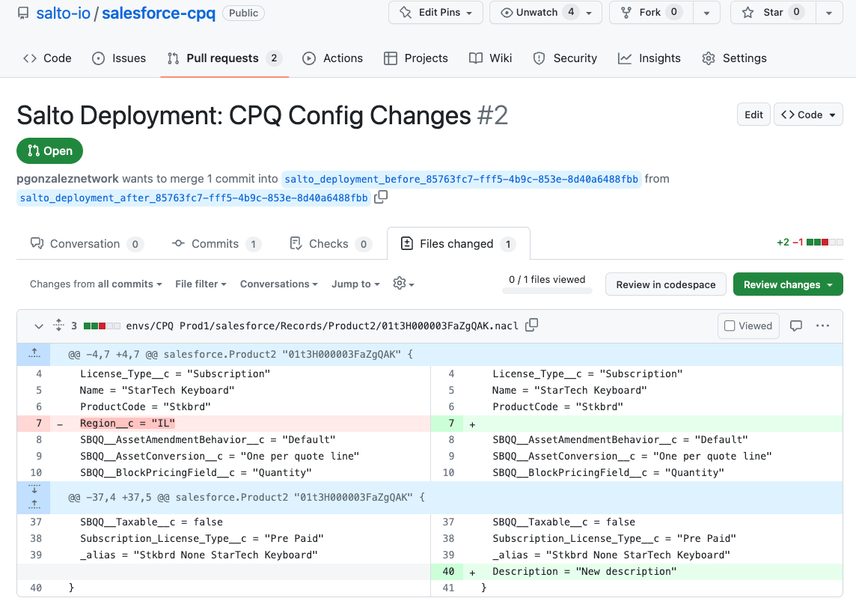This screenshot has height=616, width=856.
Task: Open the diff settings gear menu
Action: (403, 284)
